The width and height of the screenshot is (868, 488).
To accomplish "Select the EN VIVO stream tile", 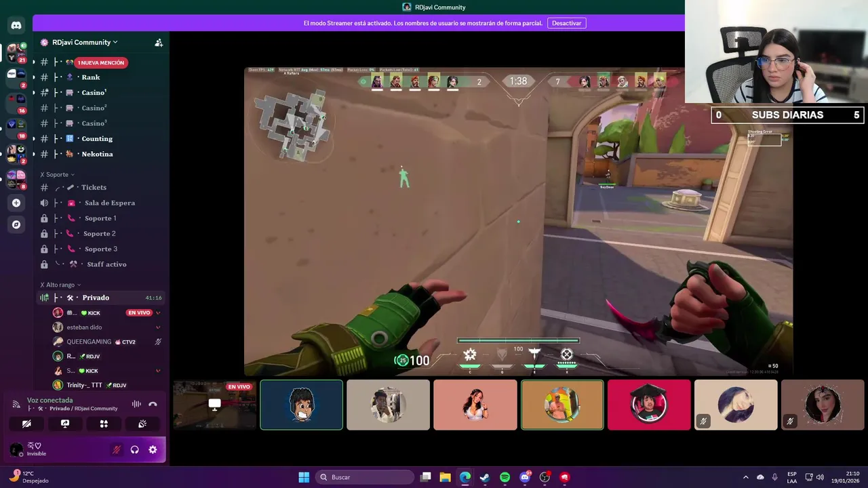I will (214, 405).
